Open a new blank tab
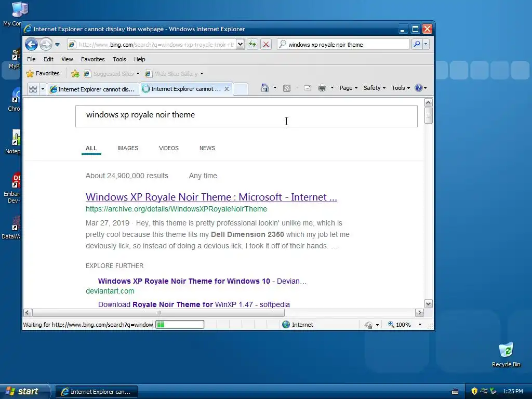The width and height of the screenshot is (532, 399). (x=241, y=89)
